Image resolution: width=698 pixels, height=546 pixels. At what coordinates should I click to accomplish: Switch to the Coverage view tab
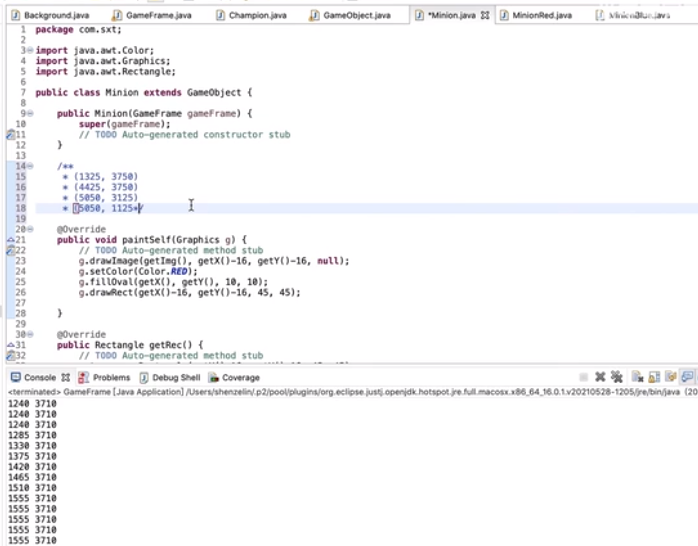coord(234,377)
